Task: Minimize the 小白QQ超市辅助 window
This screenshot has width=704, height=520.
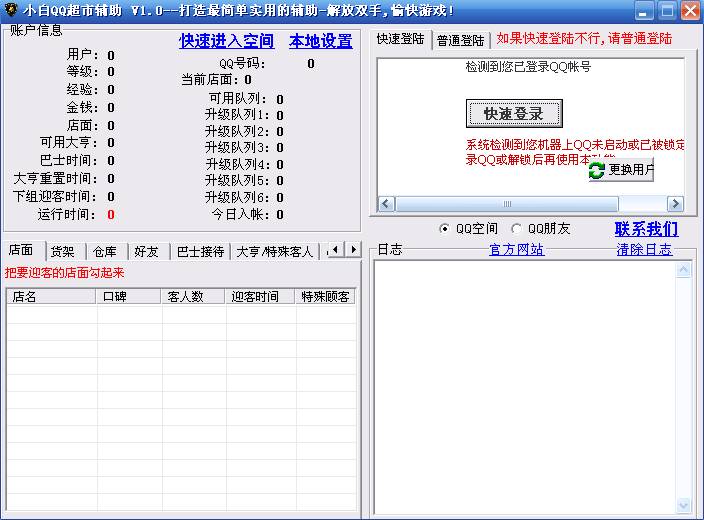Action: 644,10
